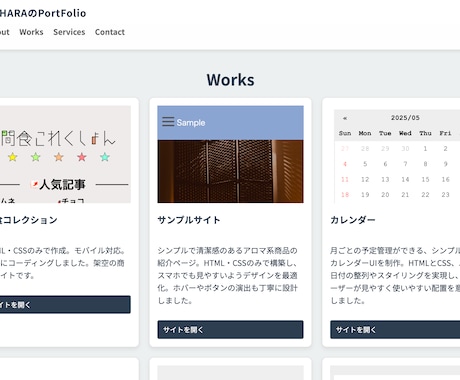The image size is (460, 380).
Task: Click the カレンダー card title
Action: [x=353, y=220]
